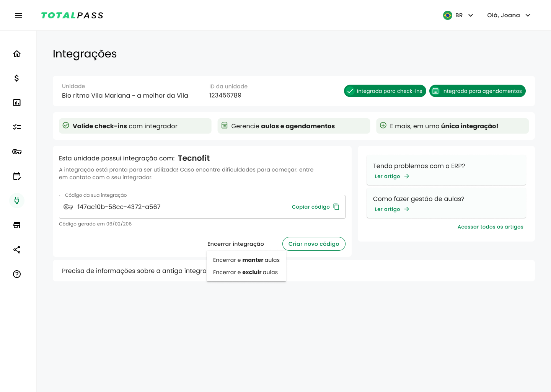551x392 pixels.
Task: Click Como fazer gestão de aulas card
Action: pyautogui.click(x=446, y=203)
